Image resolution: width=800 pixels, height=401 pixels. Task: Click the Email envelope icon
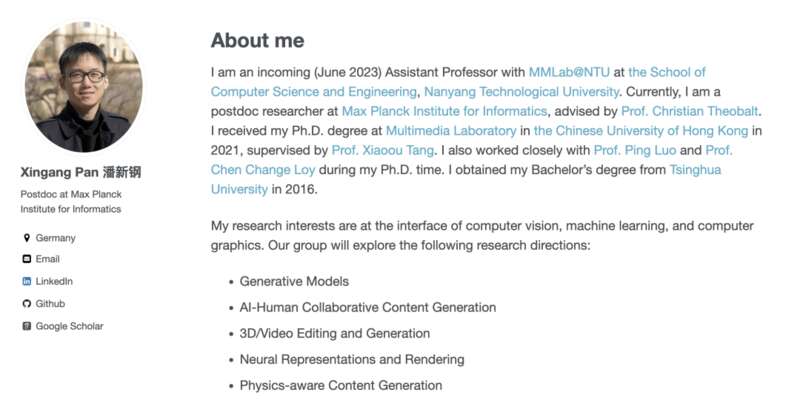click(x=27, y=259)
